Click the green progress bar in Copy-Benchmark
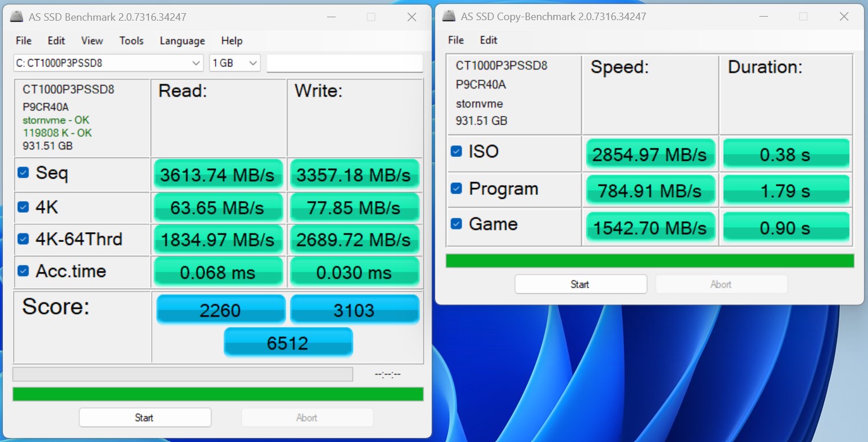868x442 pixels. click(x=650, y=261)
